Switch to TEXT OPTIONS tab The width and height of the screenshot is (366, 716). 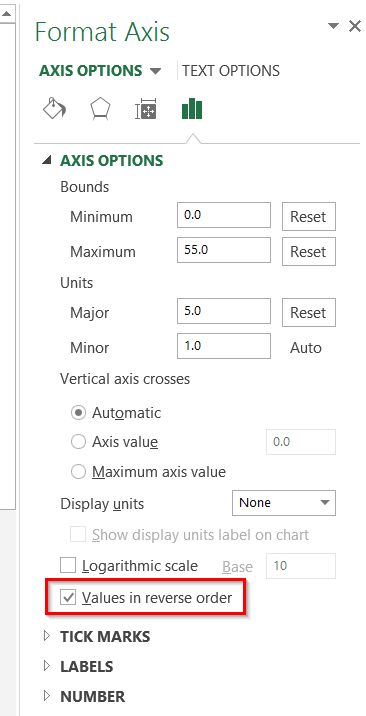coord(231,71)
